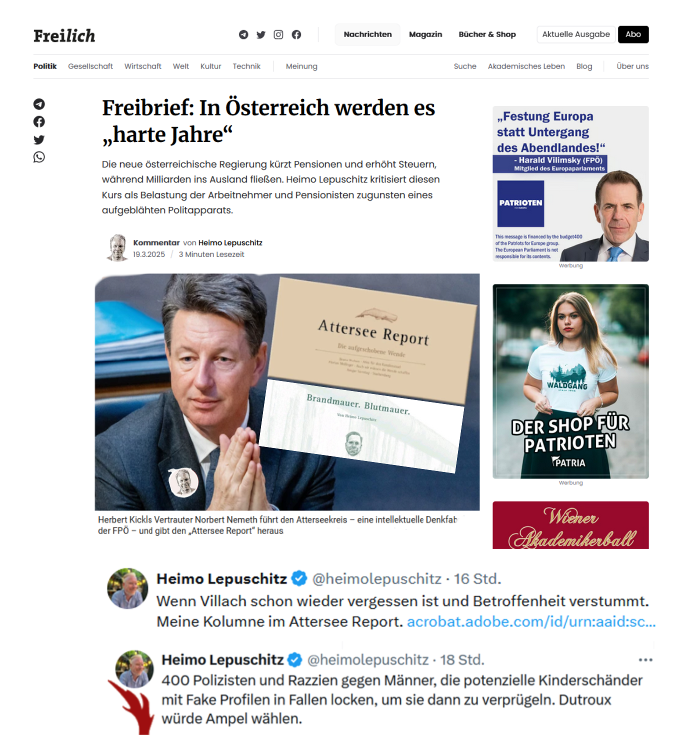700x735 pixels.
Task: Open the Twitter icon in header
Action: click(261, 34)
